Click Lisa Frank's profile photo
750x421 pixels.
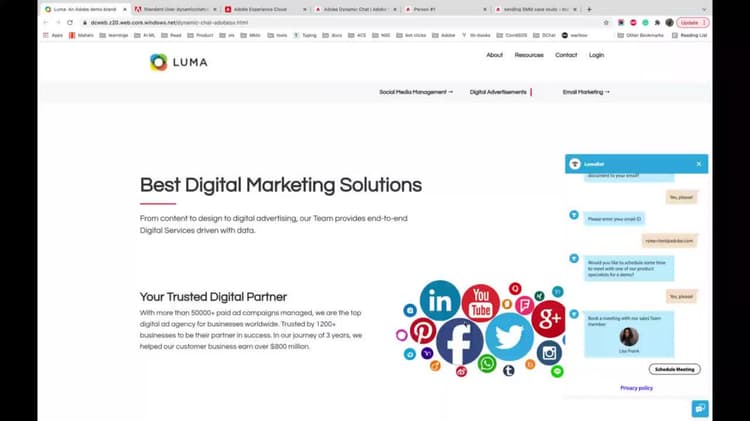pyautogui.click(x=629, y=337)
